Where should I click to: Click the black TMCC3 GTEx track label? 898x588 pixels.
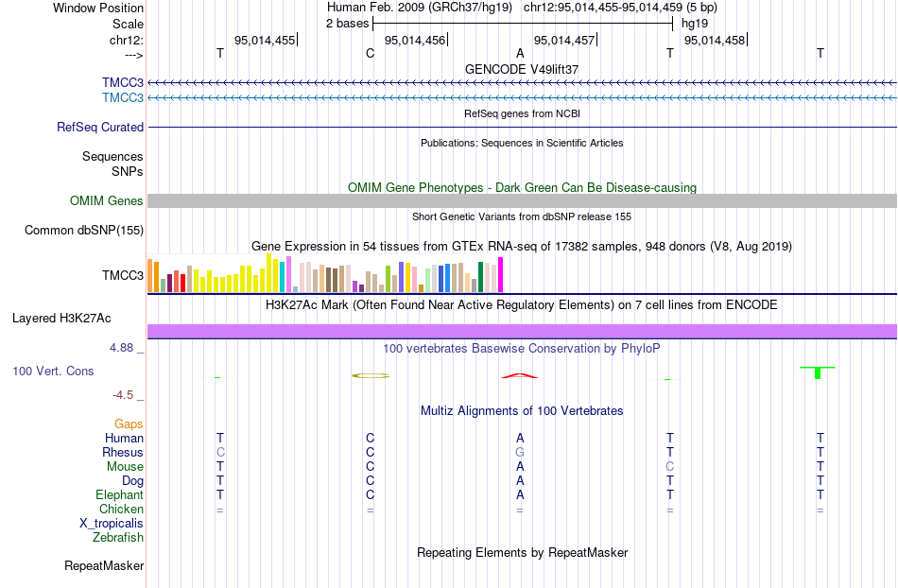(123, 275)
